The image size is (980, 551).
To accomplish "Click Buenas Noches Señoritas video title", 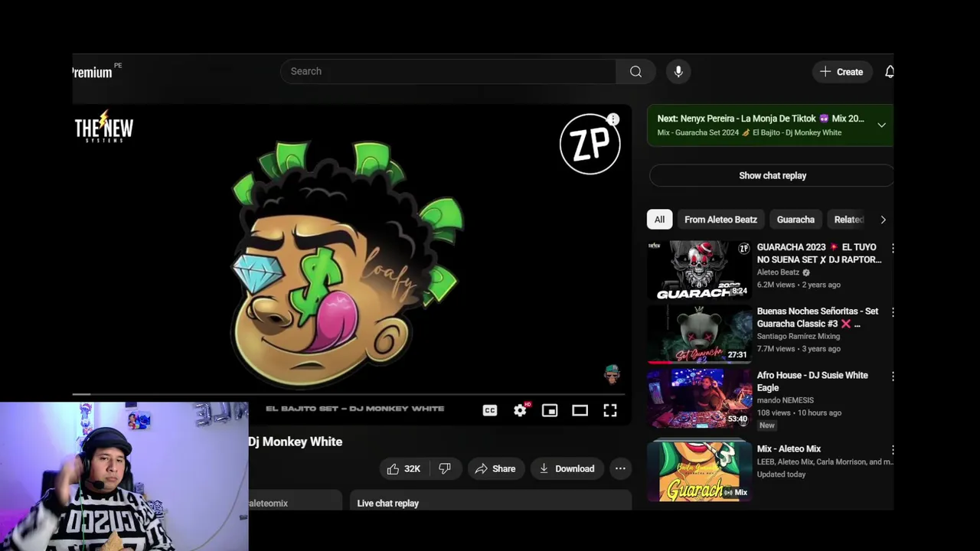I will (817, 318).
